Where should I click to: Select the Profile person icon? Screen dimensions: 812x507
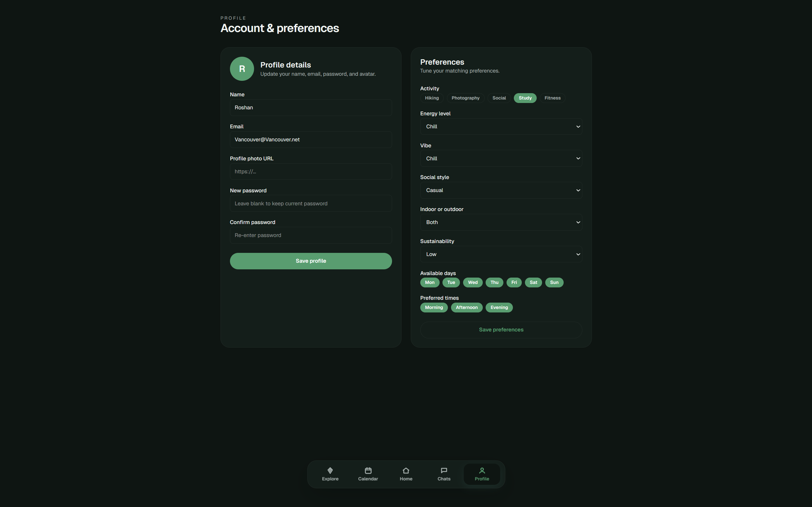point(481,471)
